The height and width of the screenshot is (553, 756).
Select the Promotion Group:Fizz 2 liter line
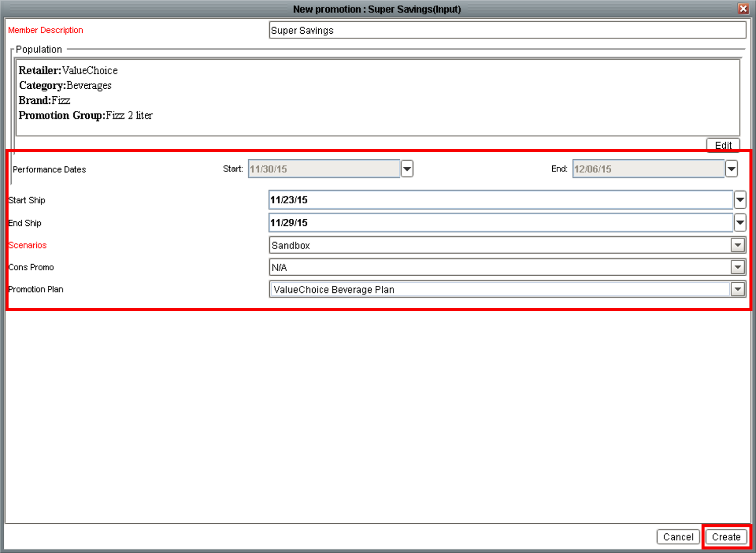pyautogui.click(x=85, y=115)
